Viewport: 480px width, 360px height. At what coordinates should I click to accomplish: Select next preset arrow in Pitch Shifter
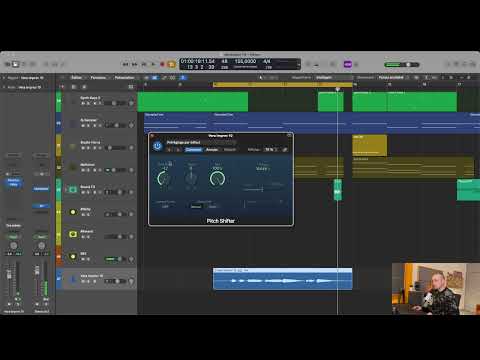(178, 149)
